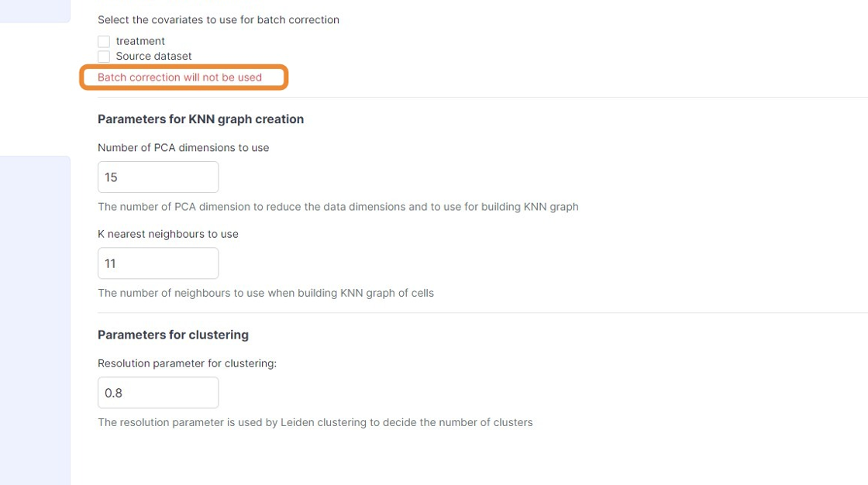Click the 'treatment' checkbox label text
868x485 pixels.
140,41
